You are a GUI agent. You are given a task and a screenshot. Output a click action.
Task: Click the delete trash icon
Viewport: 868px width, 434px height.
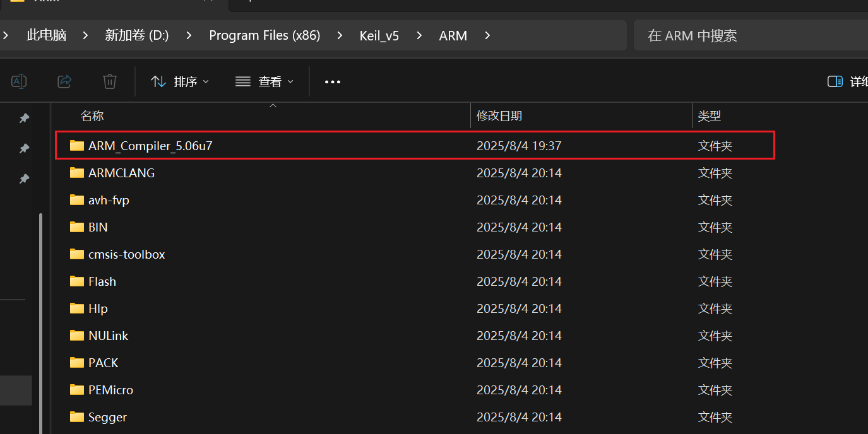(x=110, y=81)
